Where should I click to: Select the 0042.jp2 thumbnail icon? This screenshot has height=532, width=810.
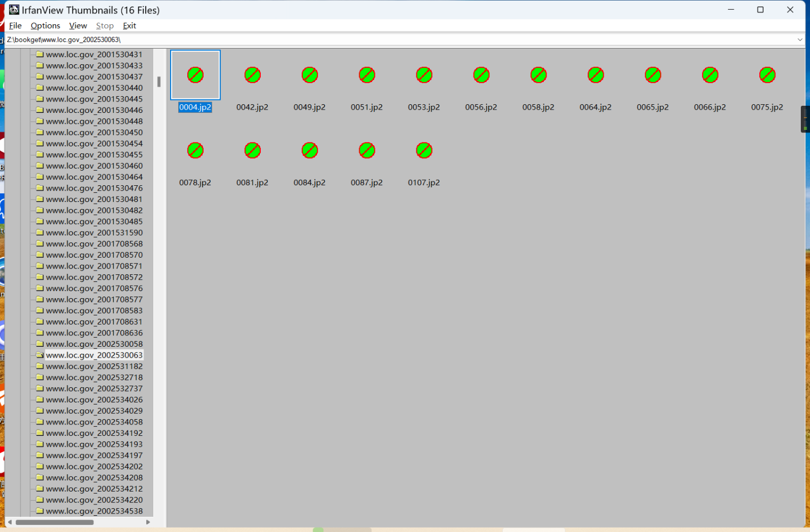coord(252,75)
